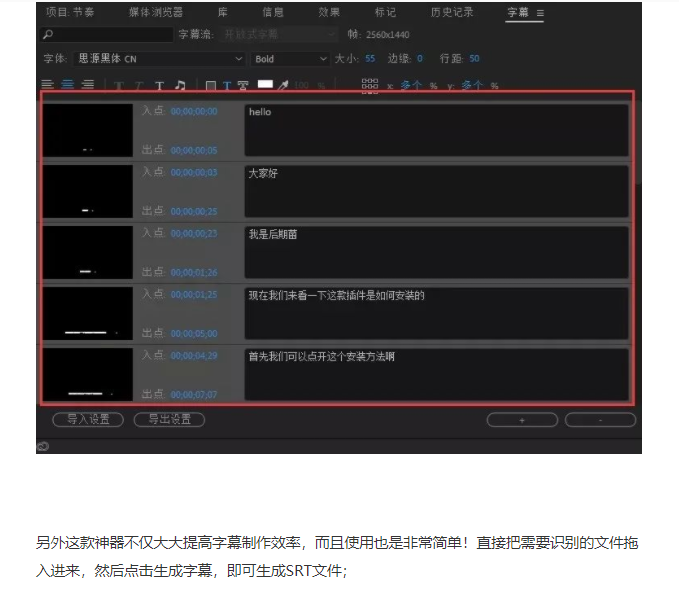The image size is (679, 602).
Task: Edit 现在我们来看一下这款插件 caption box
Action: tap(436, 314)
